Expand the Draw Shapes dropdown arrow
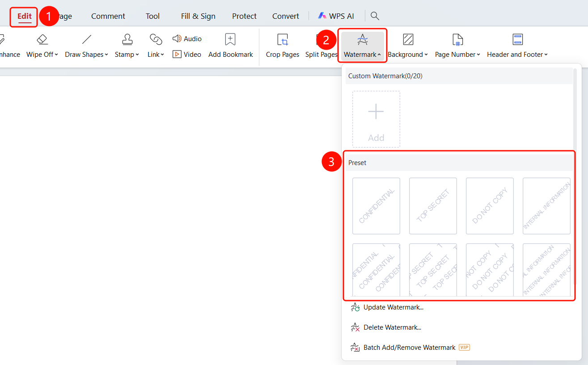588x365 pixels. click(107, 55)
